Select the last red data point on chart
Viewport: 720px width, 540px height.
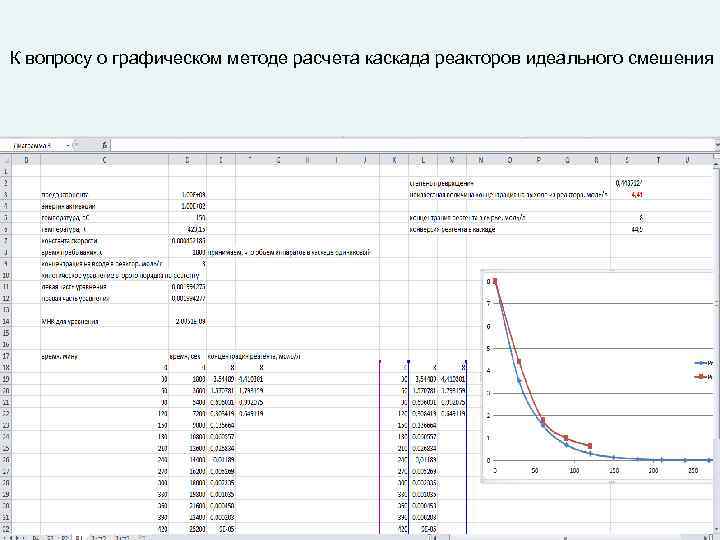pyautogui.click(x=590, y=445)
